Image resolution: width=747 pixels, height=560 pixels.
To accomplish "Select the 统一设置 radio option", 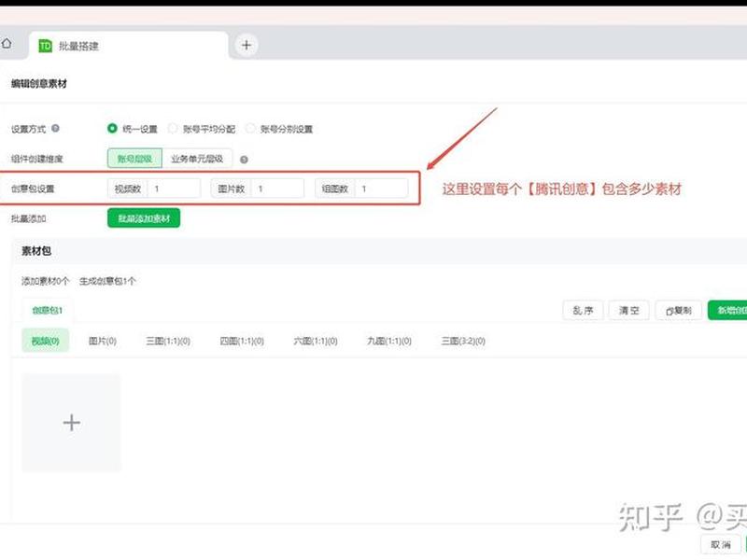I will (x=112, y=128).
